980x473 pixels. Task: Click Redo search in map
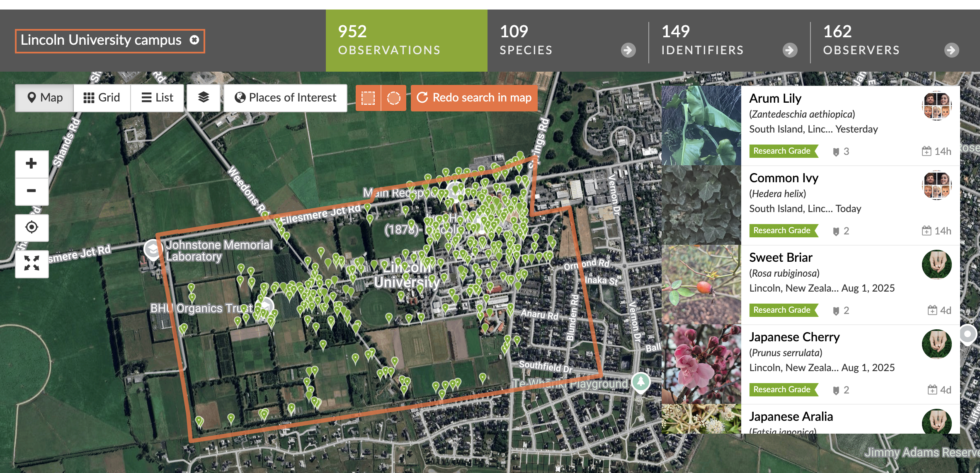coord(474,98)
